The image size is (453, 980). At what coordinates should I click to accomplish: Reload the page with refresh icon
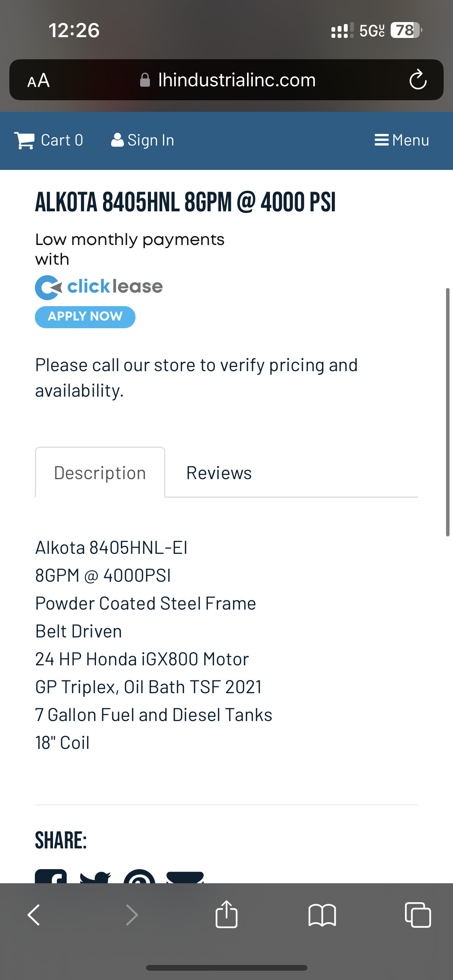coord(418,80)
